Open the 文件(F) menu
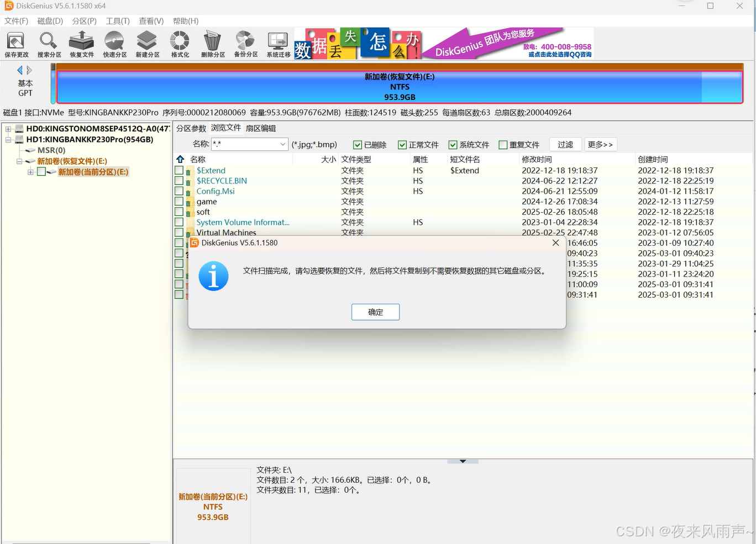The image size is (756, 544). point(16,21)
